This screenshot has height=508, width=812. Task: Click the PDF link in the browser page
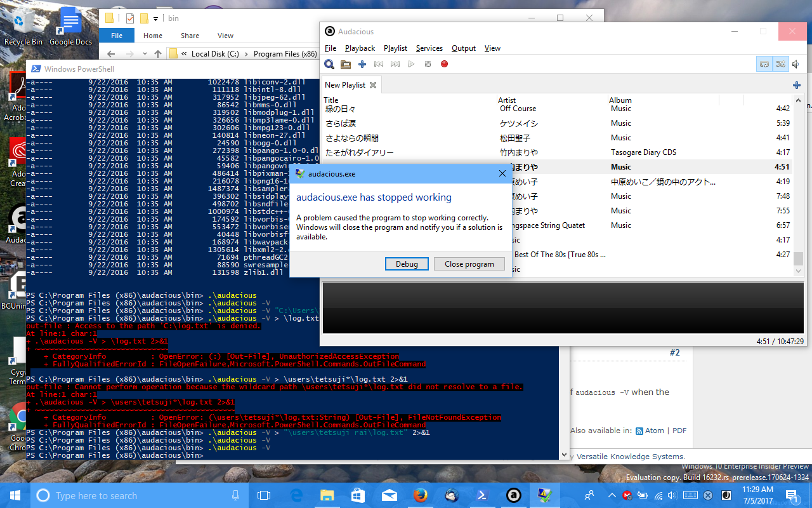(679, 431)
